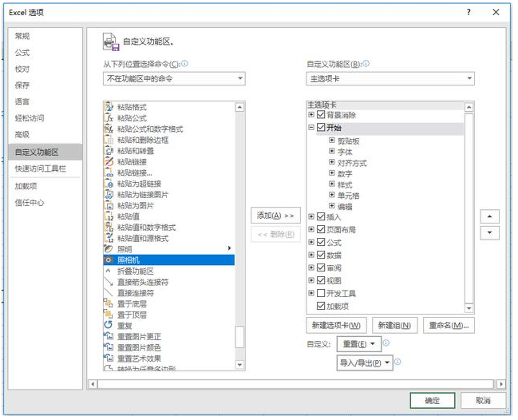Collapse the 开始 tab node
This screenshot has height=420, width=518.
point(310,127)
